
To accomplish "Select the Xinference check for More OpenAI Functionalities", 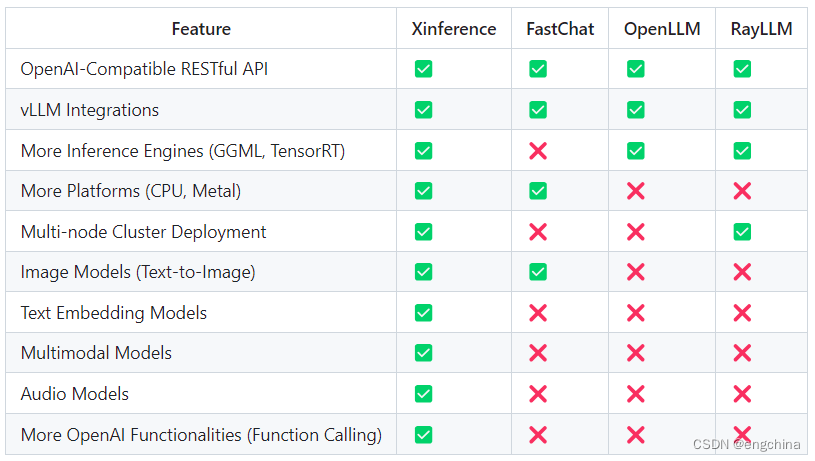I will coord(423,434).
